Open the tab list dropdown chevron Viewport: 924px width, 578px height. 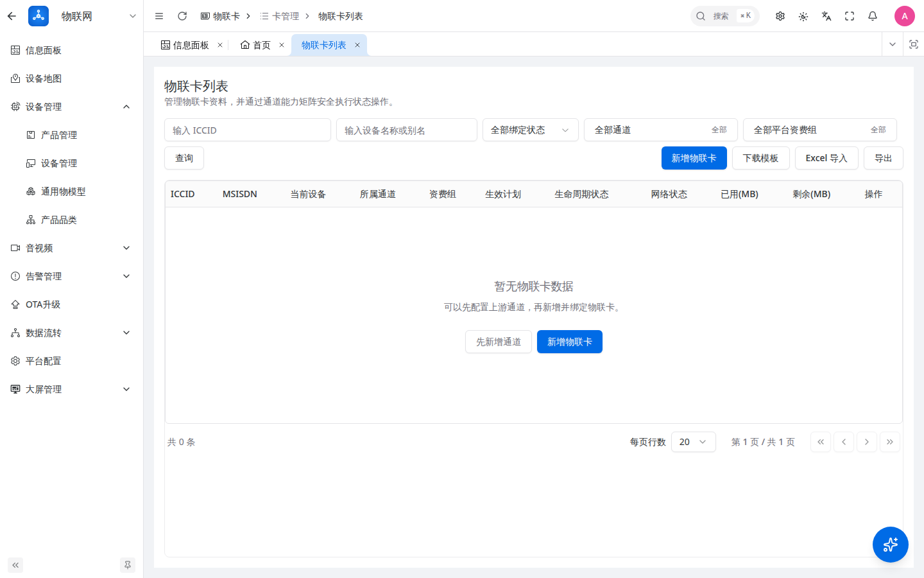coord(893,44)
